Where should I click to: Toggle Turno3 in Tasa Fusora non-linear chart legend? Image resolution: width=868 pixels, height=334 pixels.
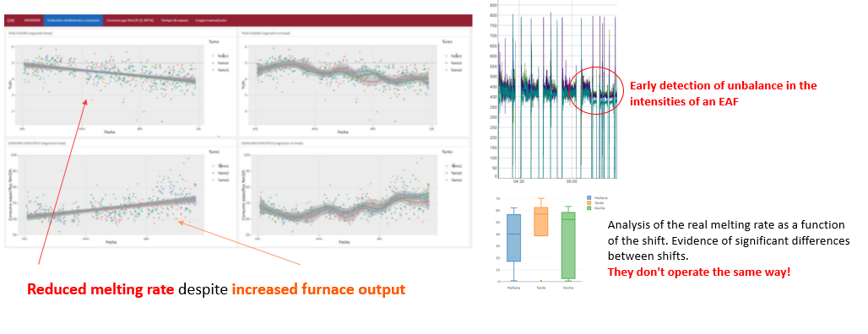click(453, 70)
